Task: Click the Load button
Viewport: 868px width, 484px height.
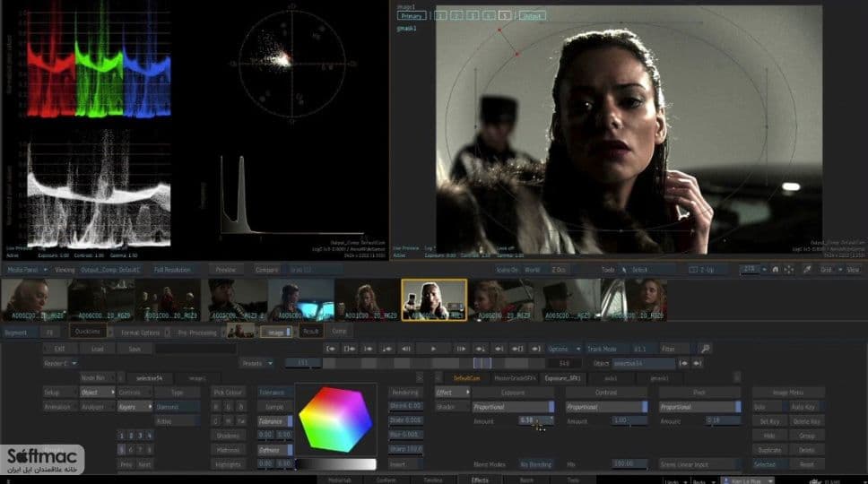Action: 98,349
